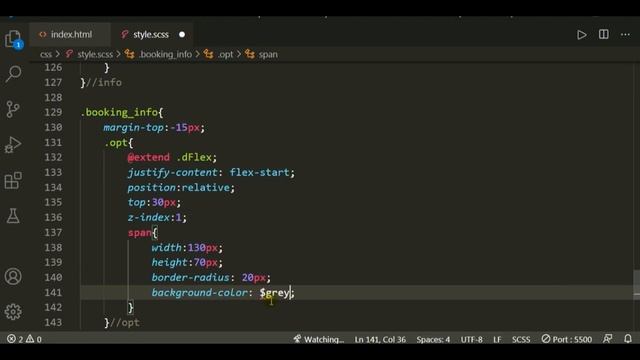Click the feedback icon in the status bar
The image size is (640, 360).
[608, 339]
